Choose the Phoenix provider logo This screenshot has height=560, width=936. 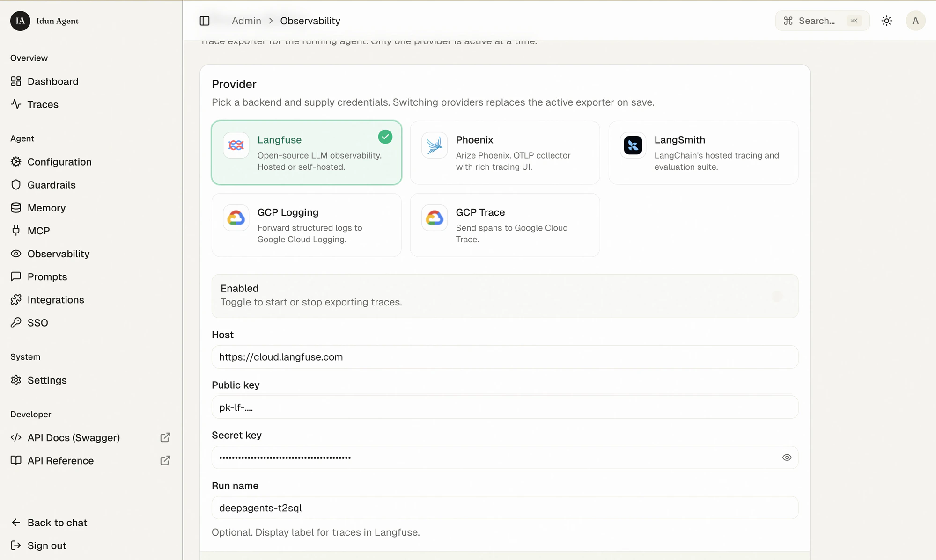tap(434, 145)
